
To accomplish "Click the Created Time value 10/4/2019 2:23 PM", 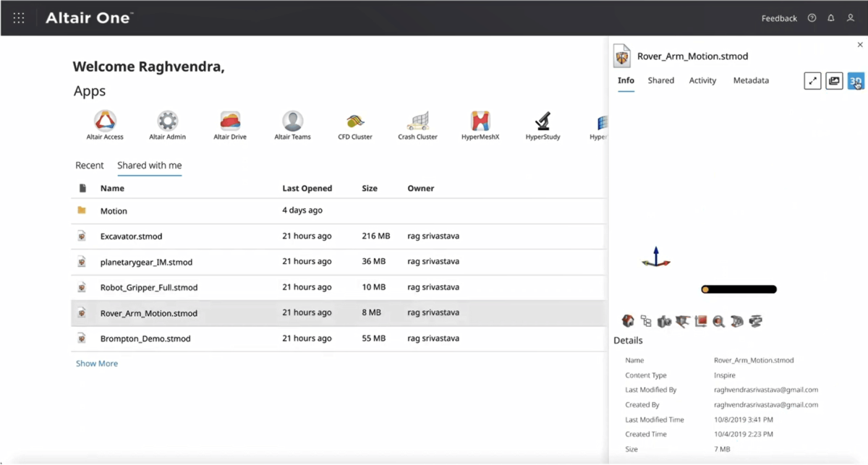I will (744, 435).
